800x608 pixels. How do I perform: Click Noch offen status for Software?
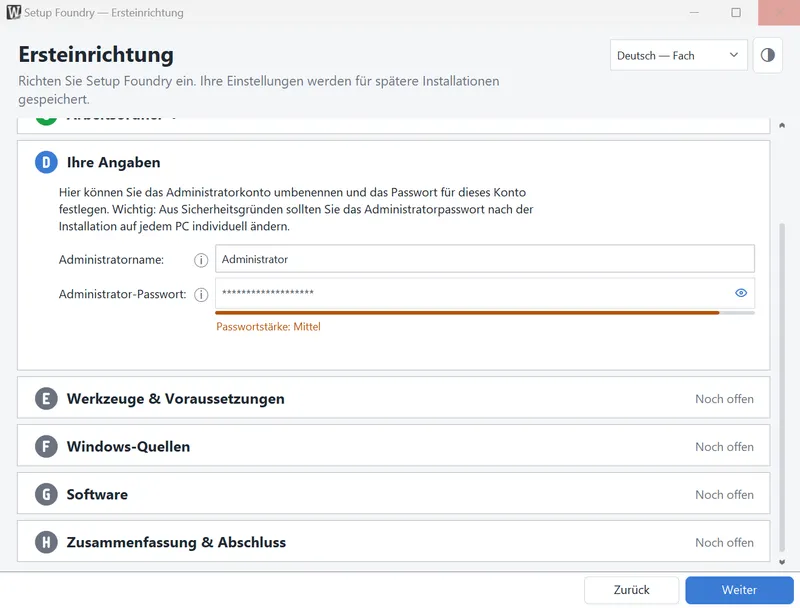(x=724, y=494)
